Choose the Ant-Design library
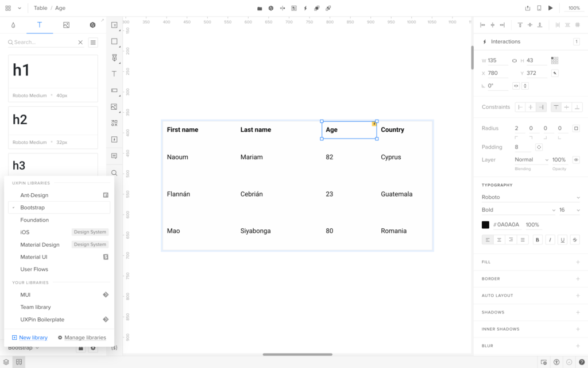The width and height of the screenshot is (588, 368). tap(59, 195)
